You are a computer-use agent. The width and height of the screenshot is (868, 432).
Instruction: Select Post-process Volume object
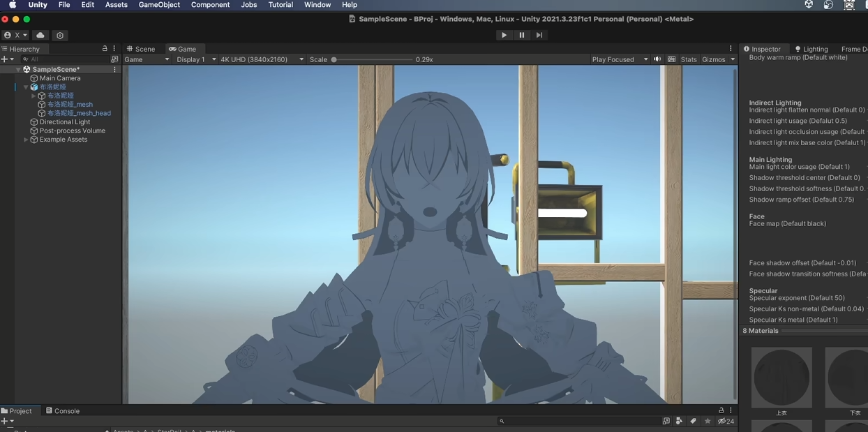click(x=73, y=131)
